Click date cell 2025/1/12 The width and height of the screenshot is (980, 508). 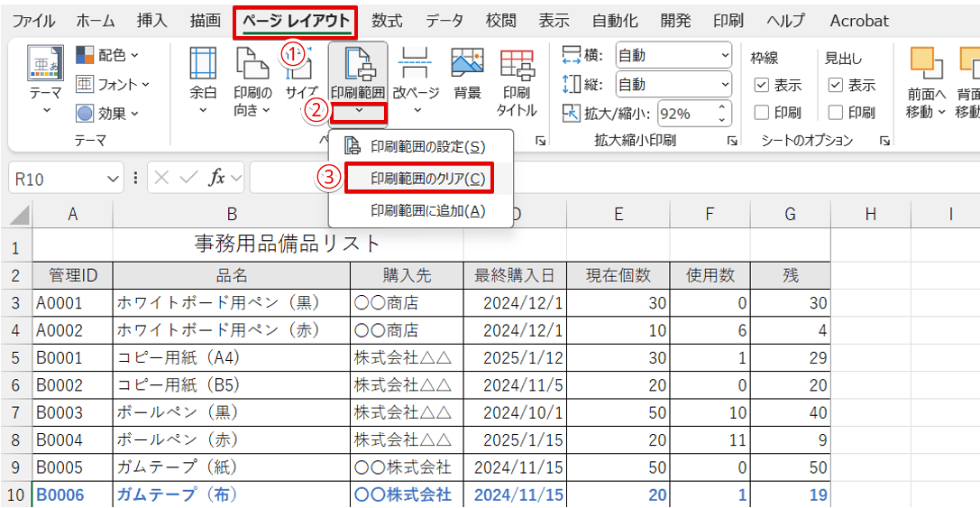click(x=515, y=358)
